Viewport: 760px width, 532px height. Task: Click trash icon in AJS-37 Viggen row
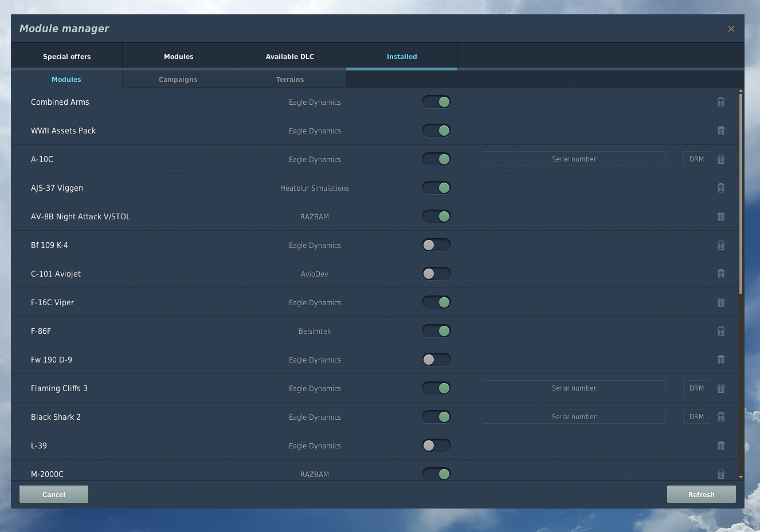721,188
